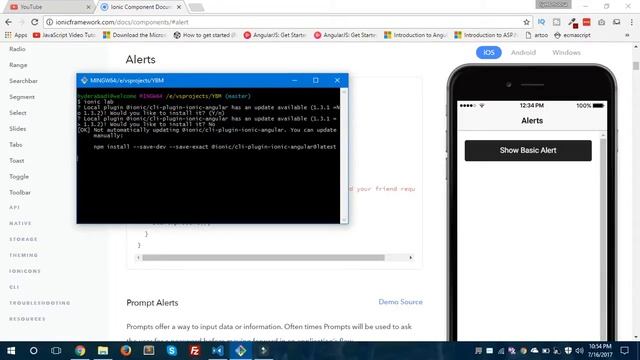This screenshot has height=360, width=640.
Task: Click the Git Bash terminal scrollbar
Action: coord(344,156)
